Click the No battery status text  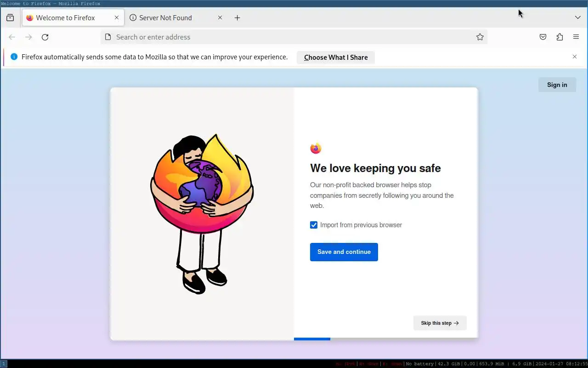pos(420,364)
